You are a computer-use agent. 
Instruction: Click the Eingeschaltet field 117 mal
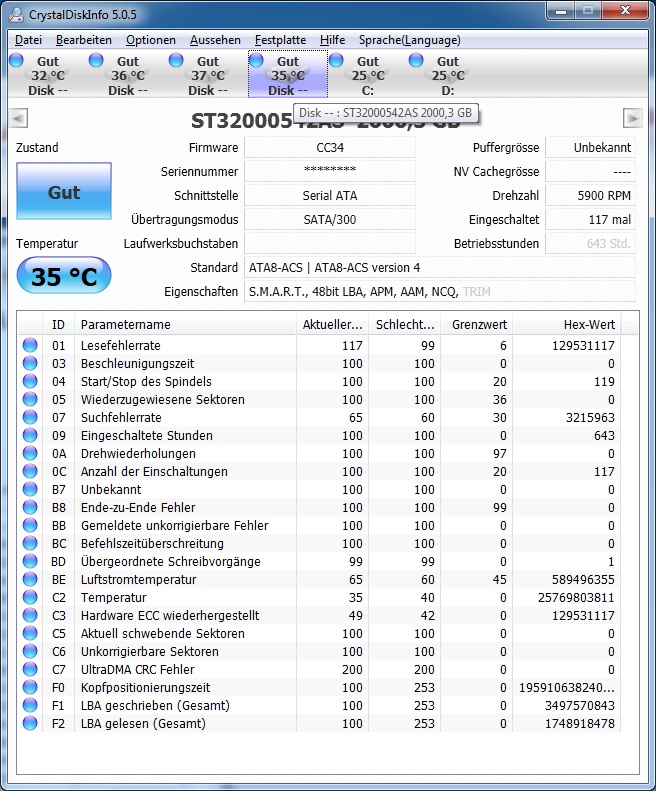pos(590,219)
